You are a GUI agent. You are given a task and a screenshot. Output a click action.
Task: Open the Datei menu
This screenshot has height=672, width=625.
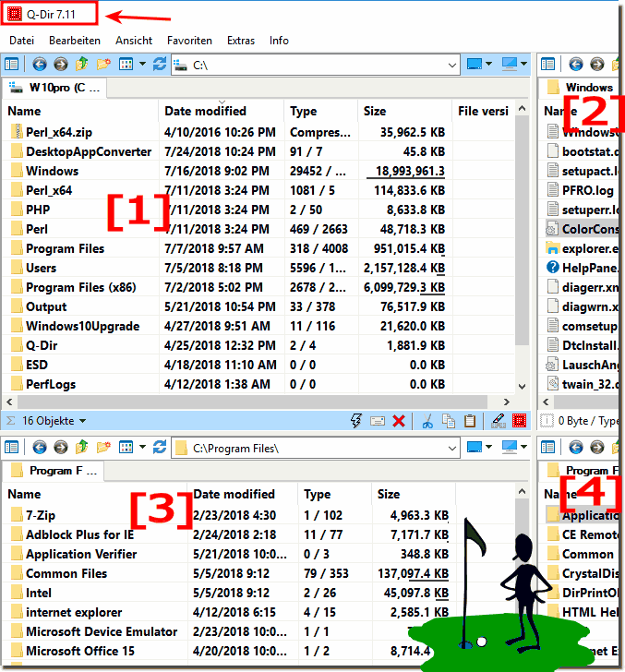pyautogui.click(x=21, y=41)
